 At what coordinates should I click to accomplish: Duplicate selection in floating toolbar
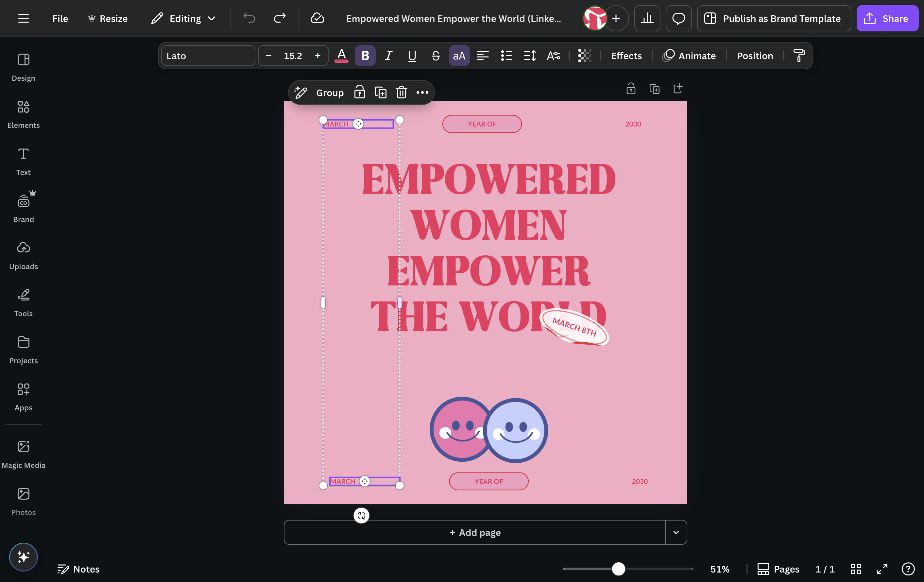(x=380, y=93)
